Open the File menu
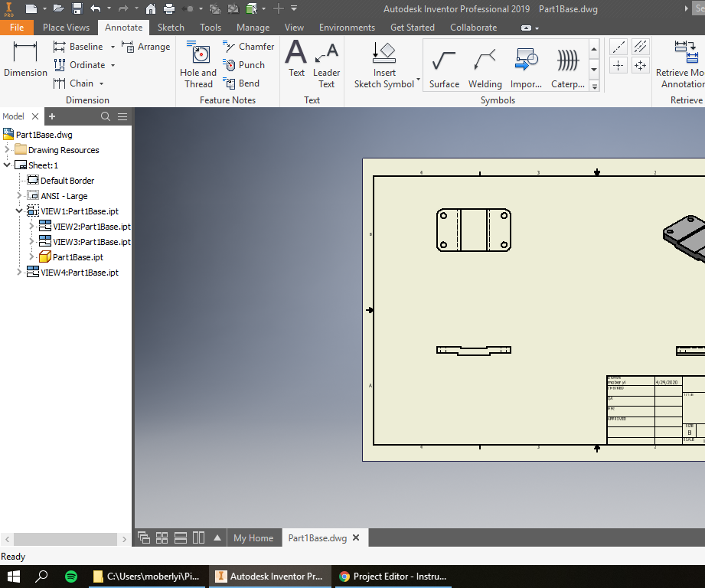 [x=17, y=27]
